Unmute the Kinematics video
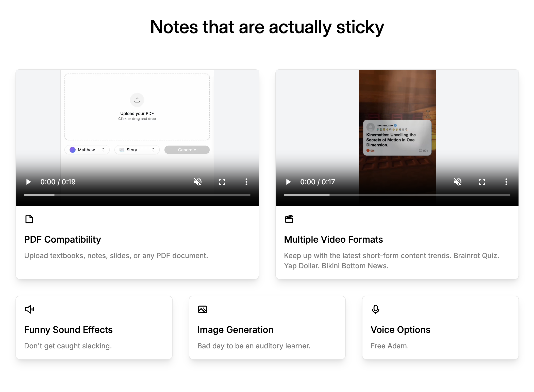Screen dimensions: 534x392 (x=458, y=182)
